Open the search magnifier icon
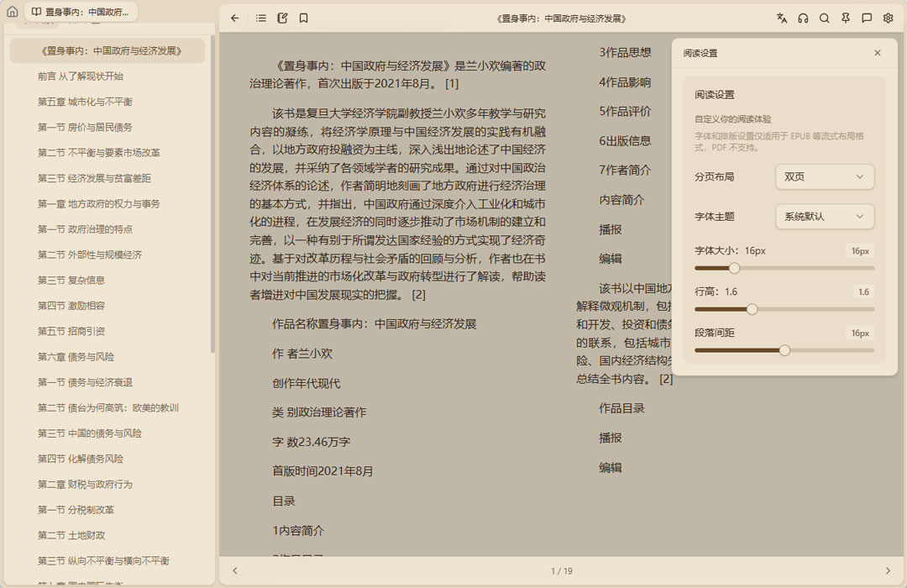The image size is (907, 588). (825, 18)
